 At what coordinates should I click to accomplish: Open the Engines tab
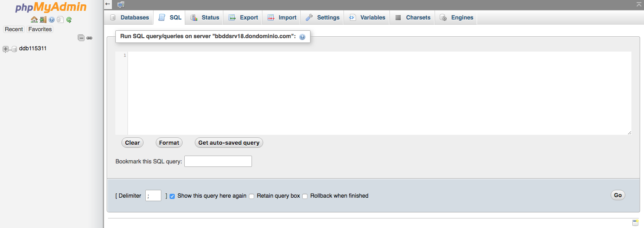click(456, 17)
